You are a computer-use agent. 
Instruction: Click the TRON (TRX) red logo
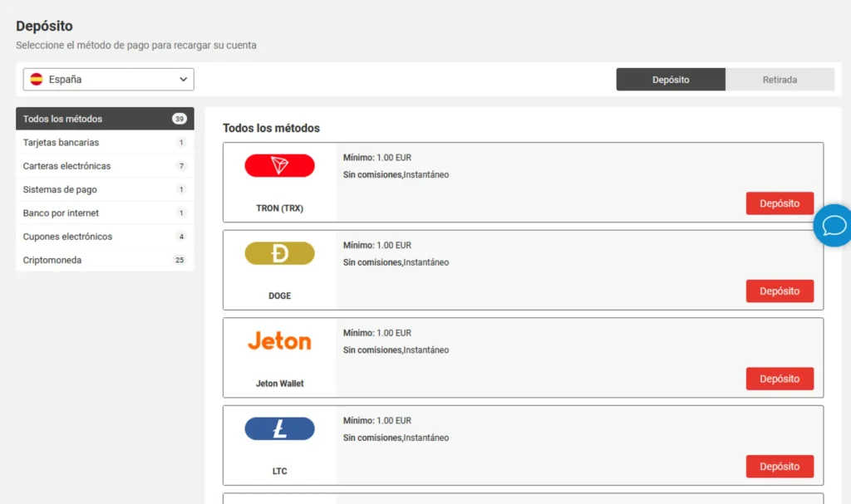click(279, 165)
